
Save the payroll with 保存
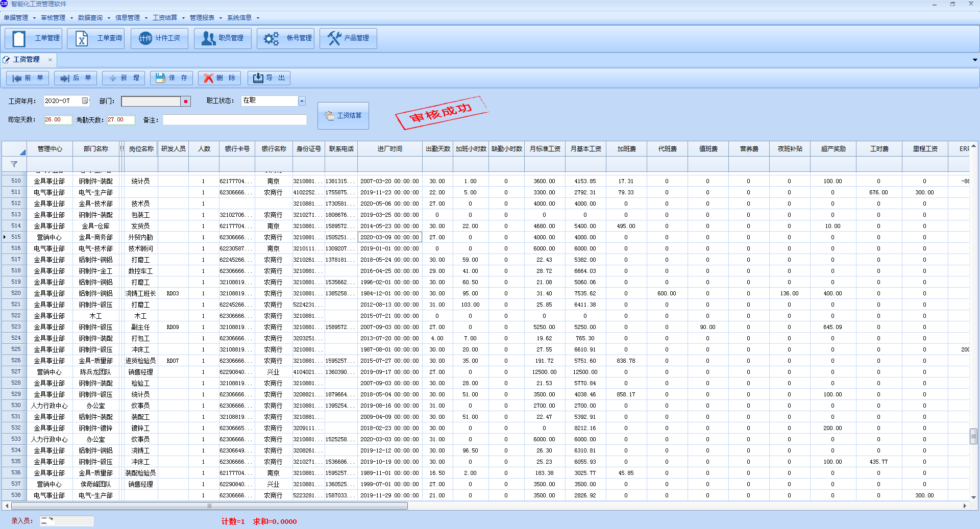pos(171,78)
